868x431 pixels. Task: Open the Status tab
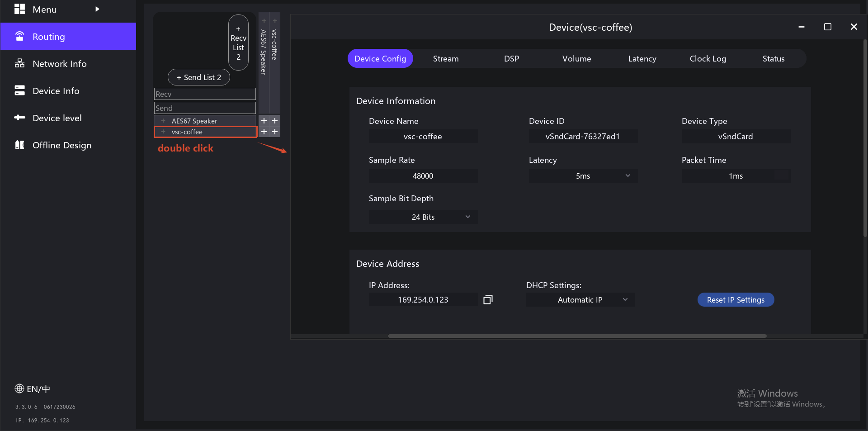(773, 58)
